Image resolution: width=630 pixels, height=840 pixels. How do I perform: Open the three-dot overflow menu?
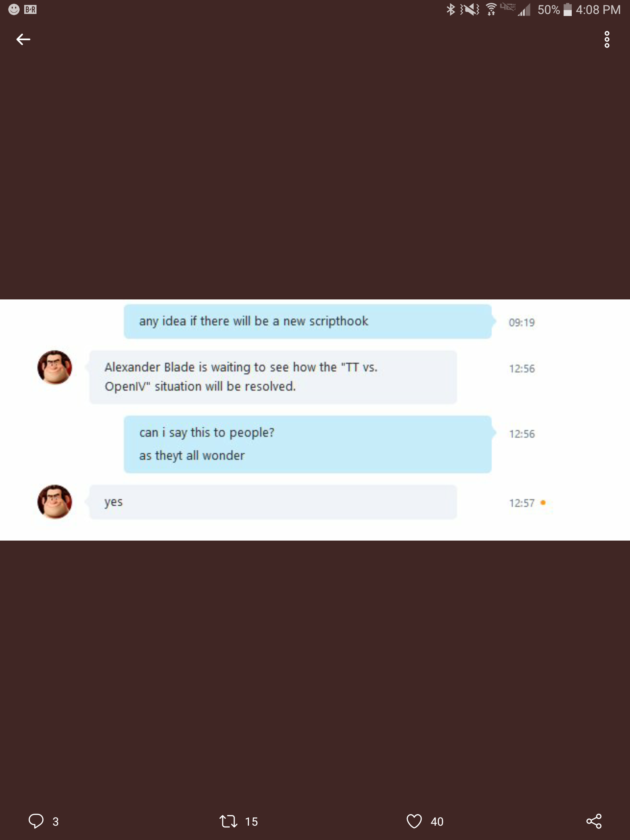point(607,39)
